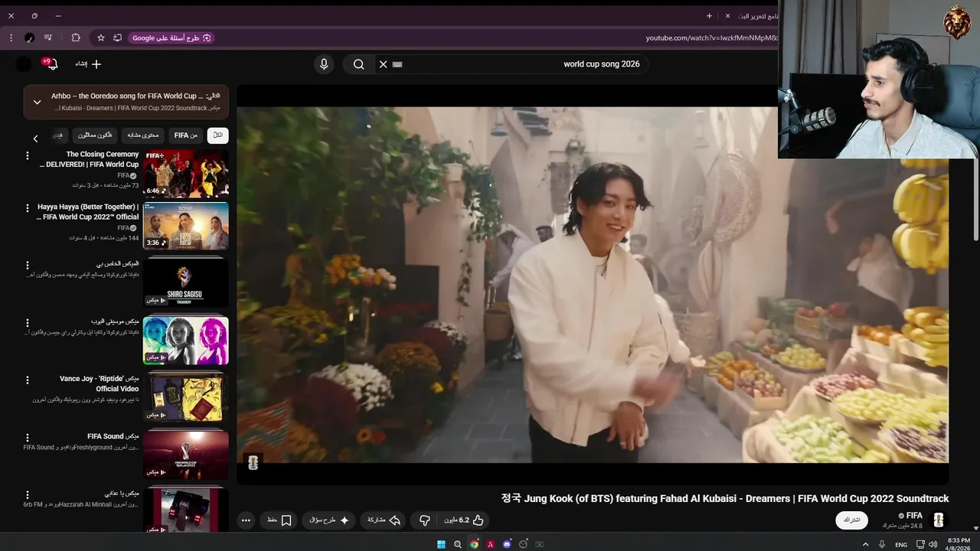Click the Dreamers video title text
This screenshot has height=551, width=980.
click(x=725, y=498)
